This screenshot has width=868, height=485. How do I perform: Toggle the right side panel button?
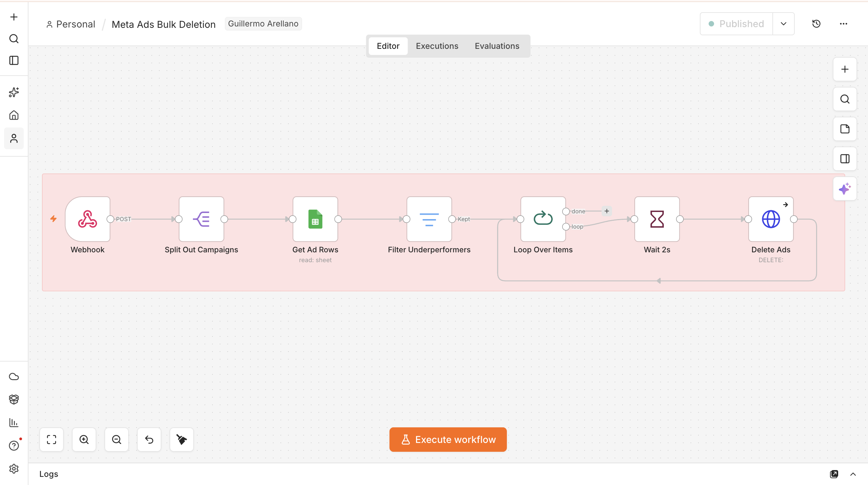(845, 159)
